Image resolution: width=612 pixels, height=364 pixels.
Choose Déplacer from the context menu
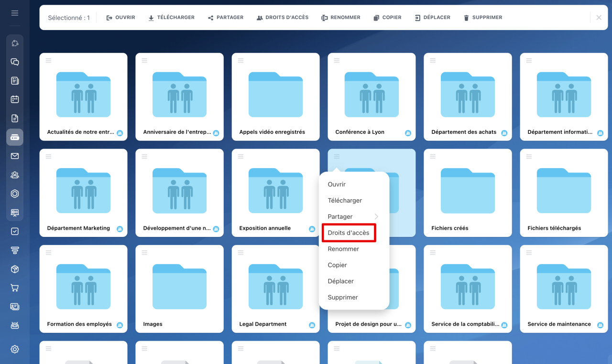(x=340, y=281)
